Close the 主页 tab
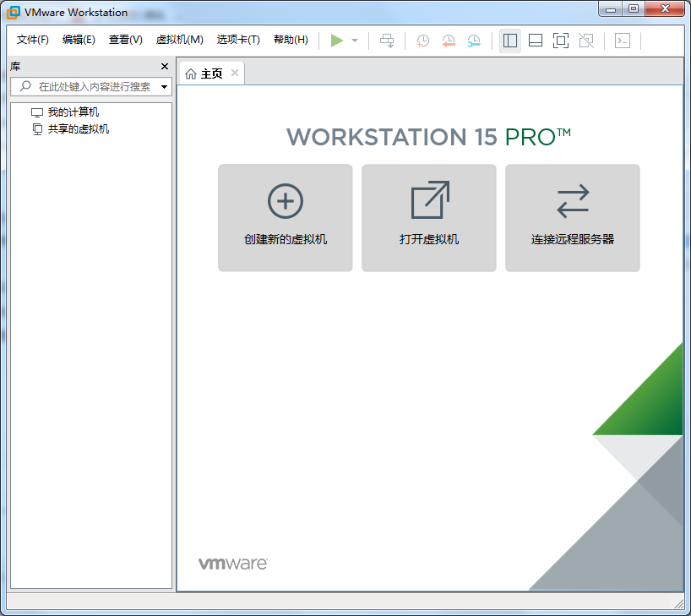Viewport: 691px width, 616px height. 235,74
